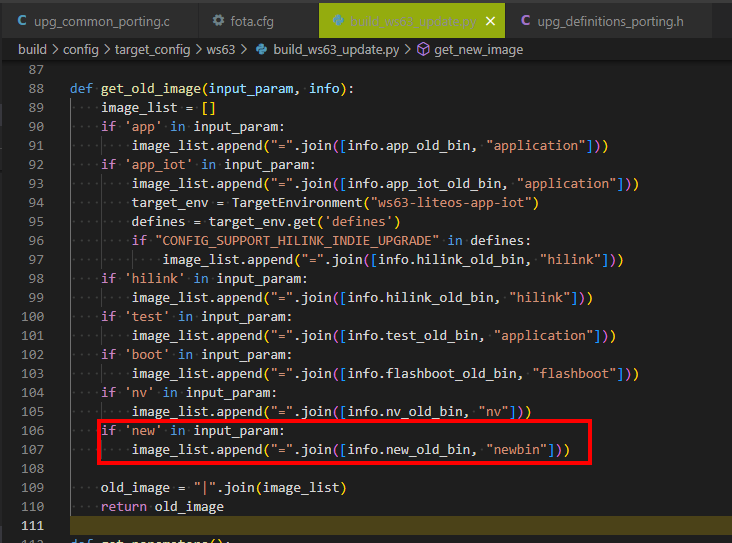
Task: Click the Python icon on build_ws63_update.py tab
Action: click(338, 21)
